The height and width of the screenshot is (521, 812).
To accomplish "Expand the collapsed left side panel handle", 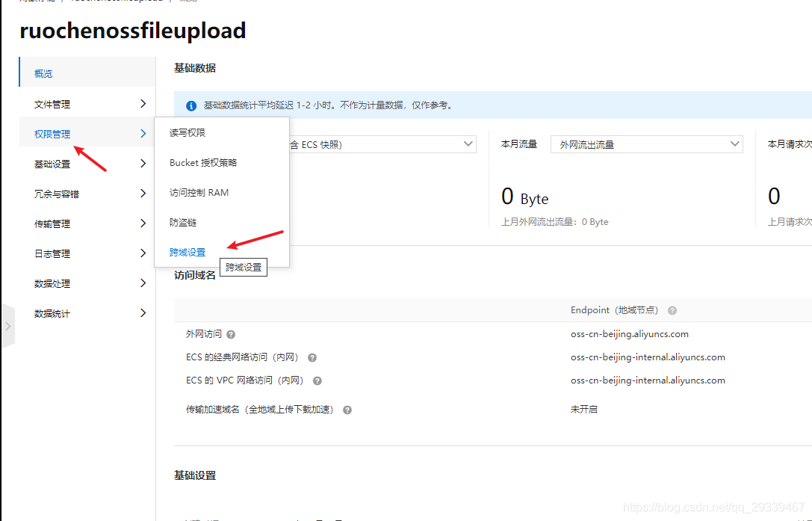I will (x=7, y=326).
